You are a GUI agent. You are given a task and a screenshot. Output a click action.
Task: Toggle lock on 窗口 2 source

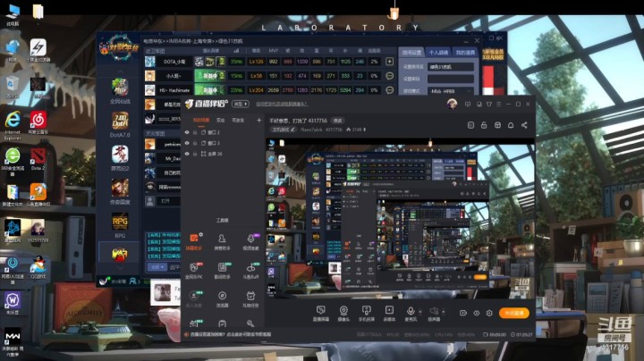click(x=195, y=132)
